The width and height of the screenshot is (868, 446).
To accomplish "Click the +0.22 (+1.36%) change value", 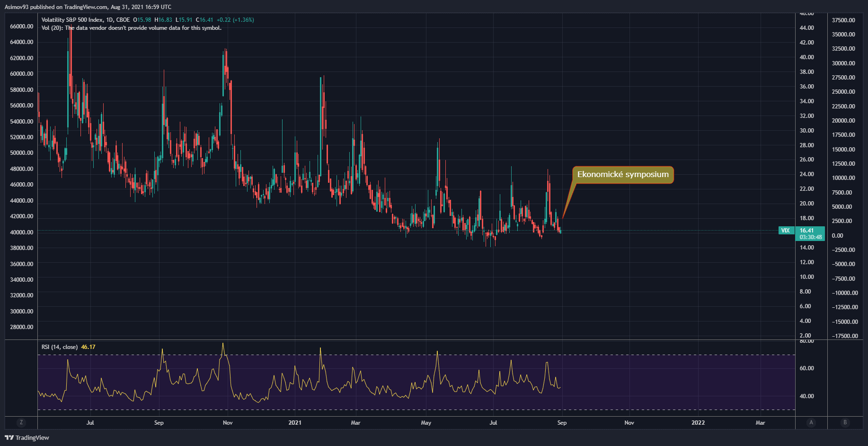I will click(x=235, y=20).
